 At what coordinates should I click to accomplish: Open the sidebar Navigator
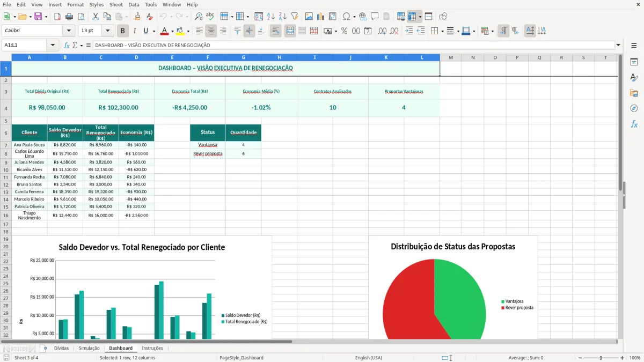634,108
